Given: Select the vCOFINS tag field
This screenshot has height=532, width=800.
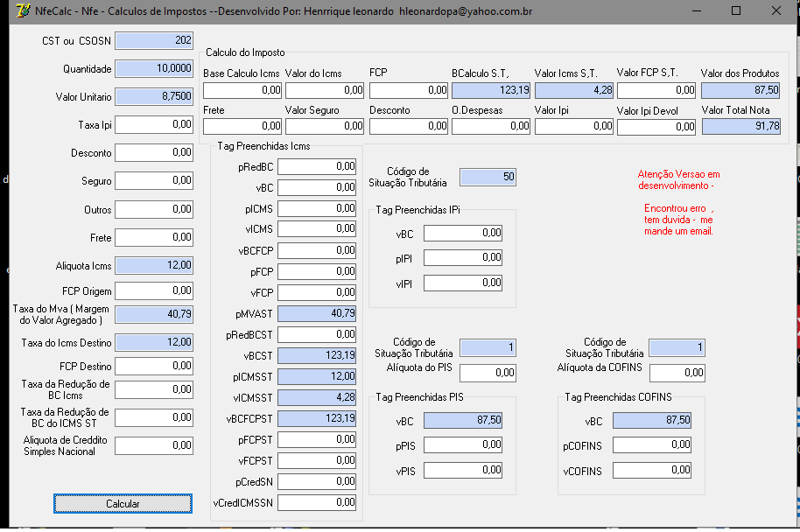Looking at the screenshot, I should [652, 470].
